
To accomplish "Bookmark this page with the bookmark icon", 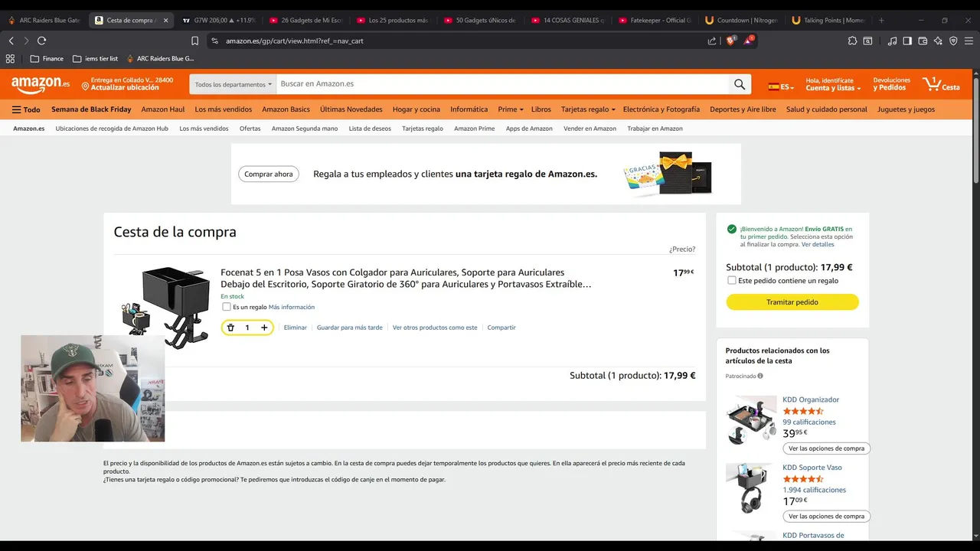I will click(x=194, y=41).
